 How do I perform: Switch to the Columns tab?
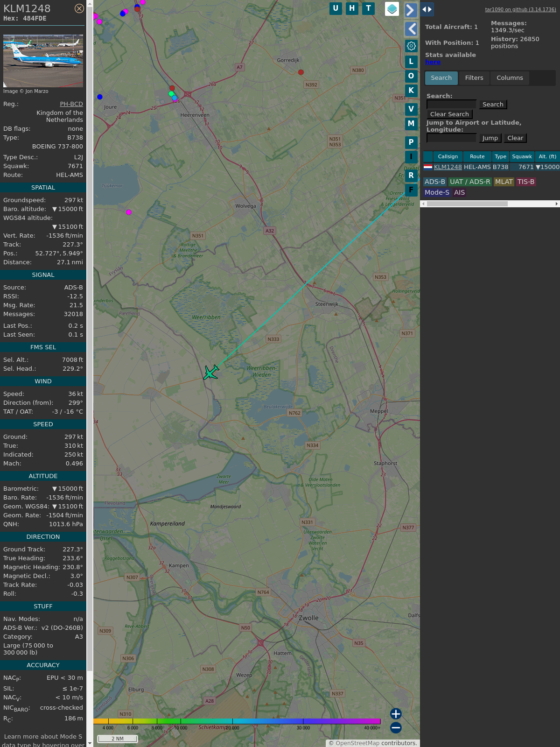[x=510, y=78]
